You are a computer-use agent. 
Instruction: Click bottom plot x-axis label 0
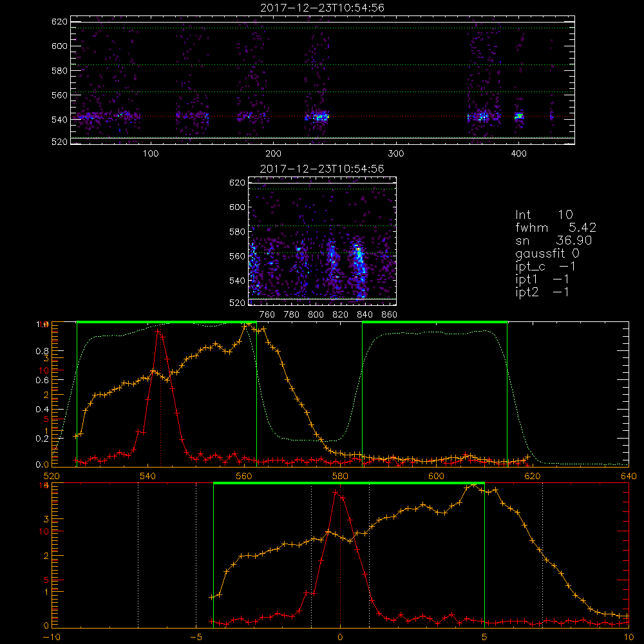point(340,637)
